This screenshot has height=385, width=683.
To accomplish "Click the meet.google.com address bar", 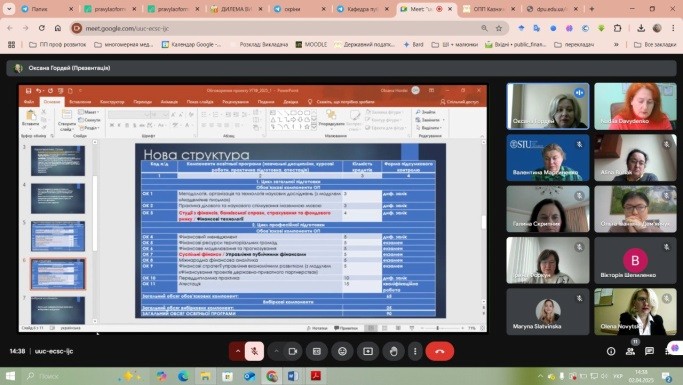I will click(279, 28).
